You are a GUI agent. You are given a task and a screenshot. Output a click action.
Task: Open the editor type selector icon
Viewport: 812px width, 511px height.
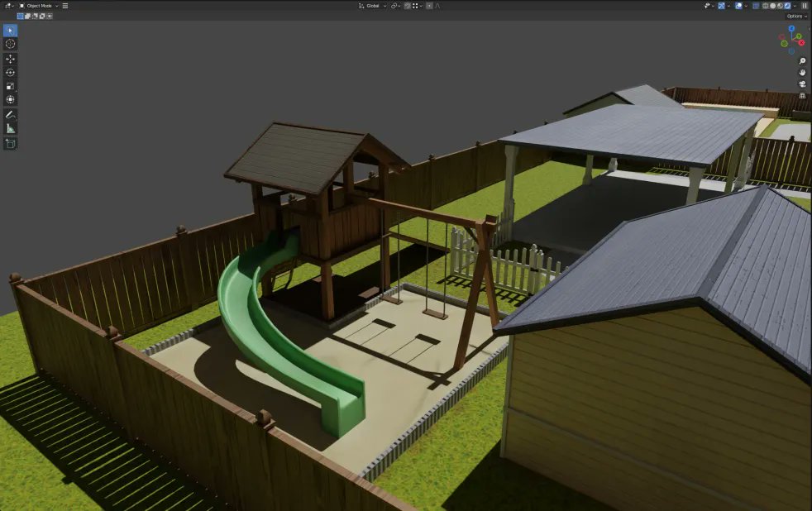9,6
